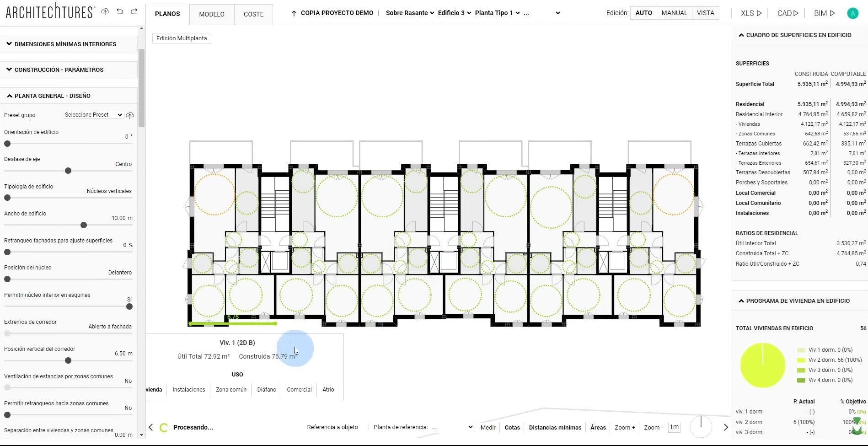Export to BIM
This screenshot has width=868, height=446.
825,13
